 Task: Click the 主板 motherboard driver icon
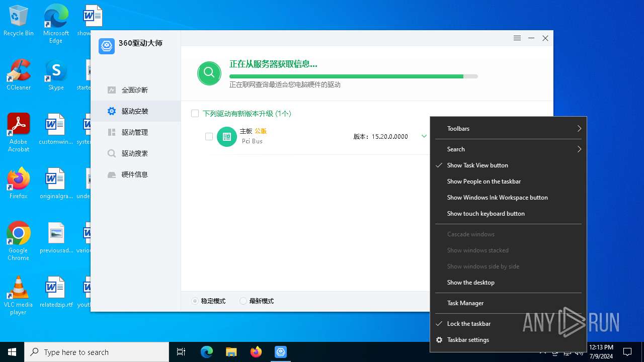(227, 137)
